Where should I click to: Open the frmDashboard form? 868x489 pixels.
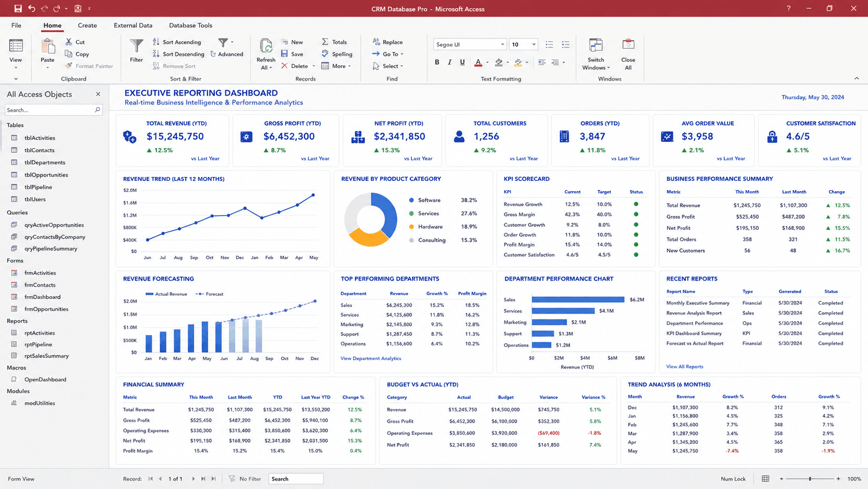[x=43, y=297]
